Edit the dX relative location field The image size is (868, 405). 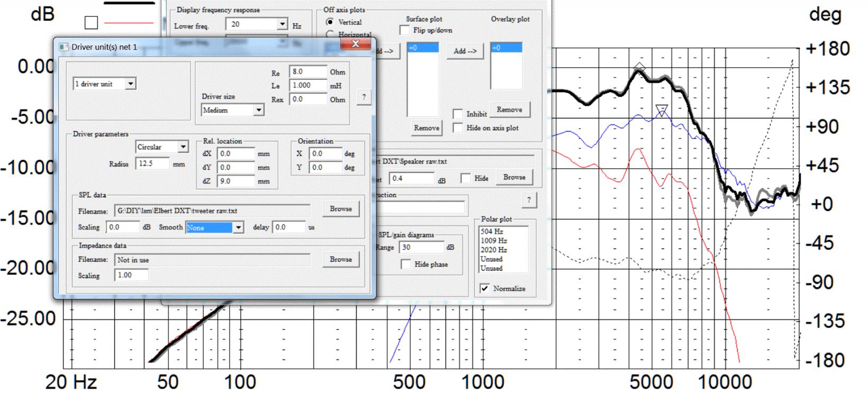coord(236,153)
